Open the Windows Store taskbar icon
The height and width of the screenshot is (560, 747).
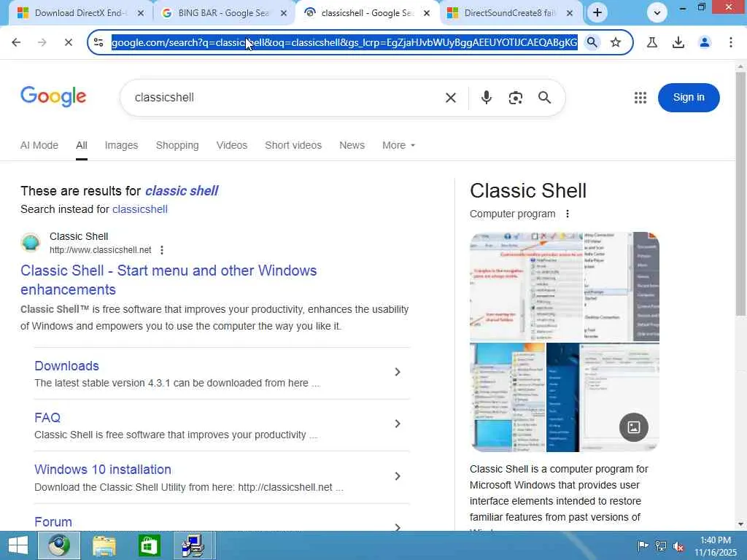[x=149, y=545]
